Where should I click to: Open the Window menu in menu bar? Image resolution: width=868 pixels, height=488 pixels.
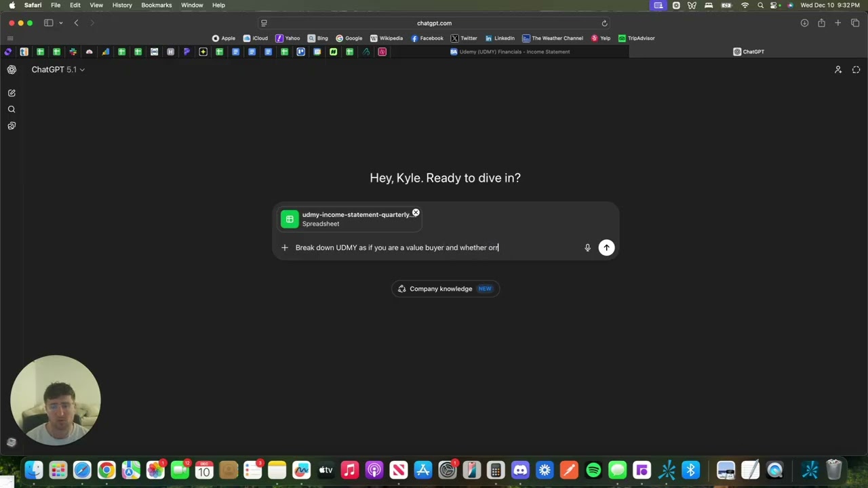[192, 5]
